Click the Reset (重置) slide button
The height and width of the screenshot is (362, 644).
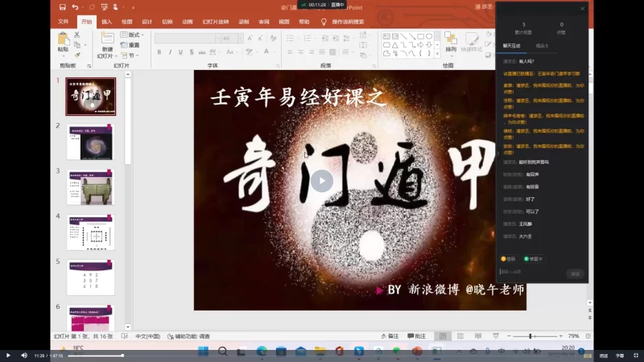[x=133, y=45]
